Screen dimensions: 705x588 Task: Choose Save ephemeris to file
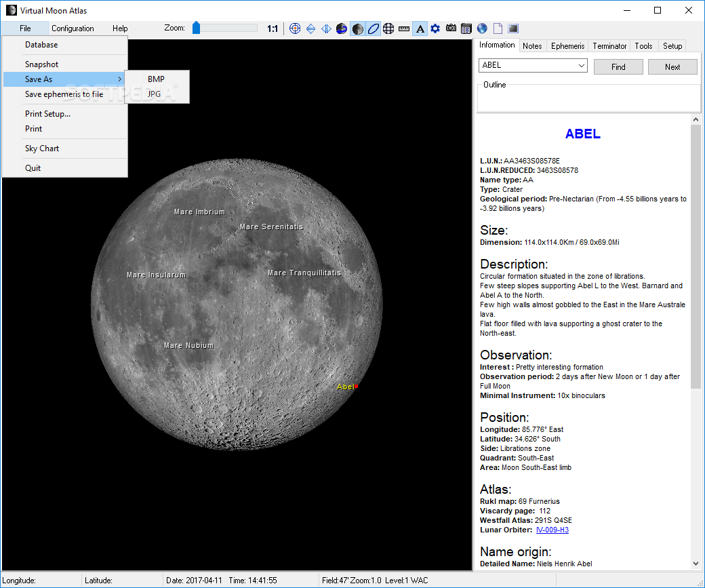coord(65,94)
